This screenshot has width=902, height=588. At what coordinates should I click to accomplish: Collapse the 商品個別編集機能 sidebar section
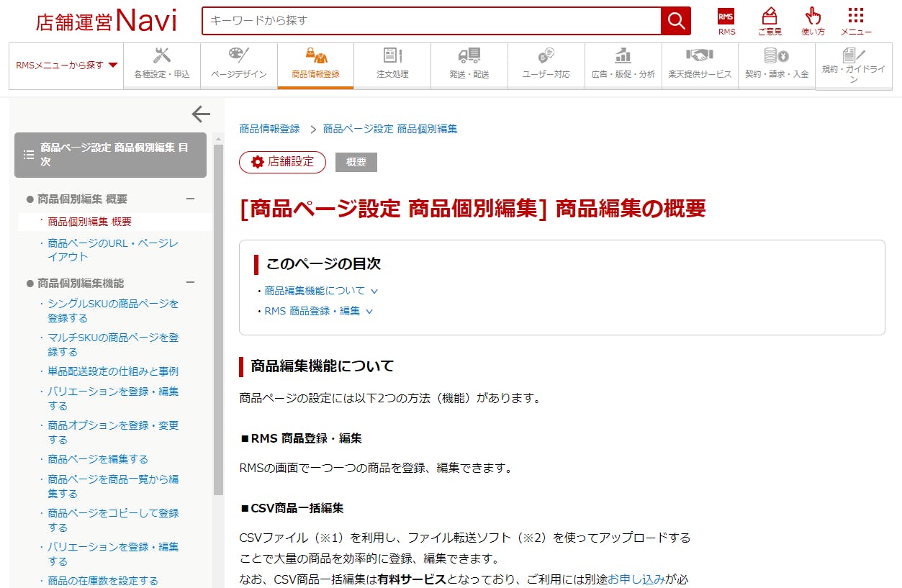tap(190, 284)
